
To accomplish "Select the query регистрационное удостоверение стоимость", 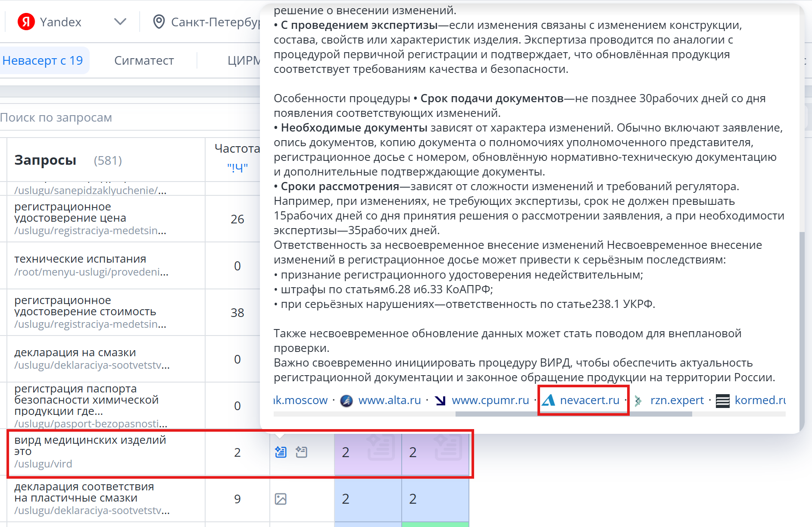I will 85,306.
